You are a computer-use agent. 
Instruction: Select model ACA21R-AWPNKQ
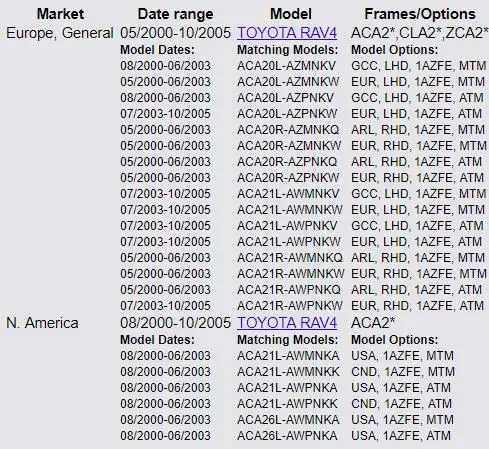pos(289,290)
